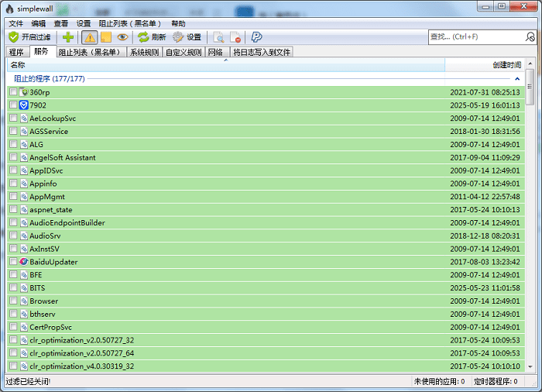Screen dimensions: 542x392
Task: Click the clear log red icon
Action: (x=235, y=37)
